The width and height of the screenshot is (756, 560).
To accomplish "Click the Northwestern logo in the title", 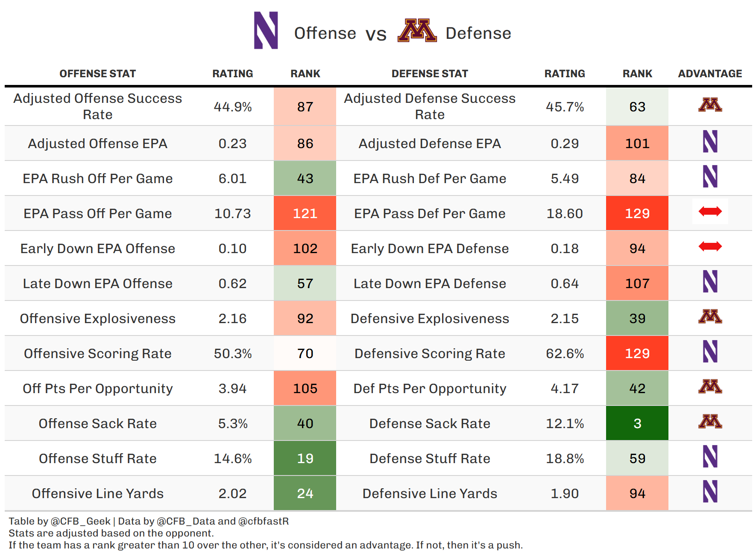I will [x=266, y=30].
